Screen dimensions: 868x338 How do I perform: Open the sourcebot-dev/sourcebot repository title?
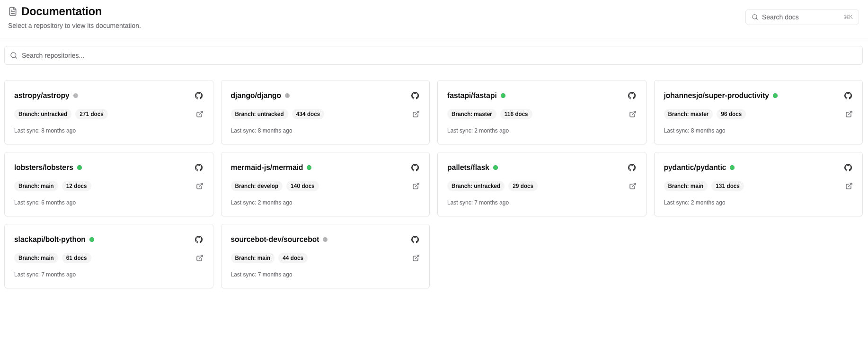click(275, 240)
